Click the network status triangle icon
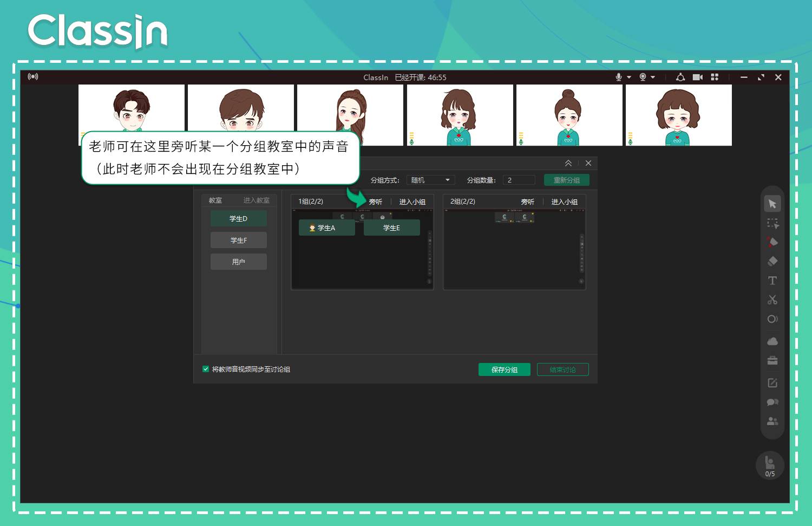This screenshot has width=812, height=526. point(680,77)
